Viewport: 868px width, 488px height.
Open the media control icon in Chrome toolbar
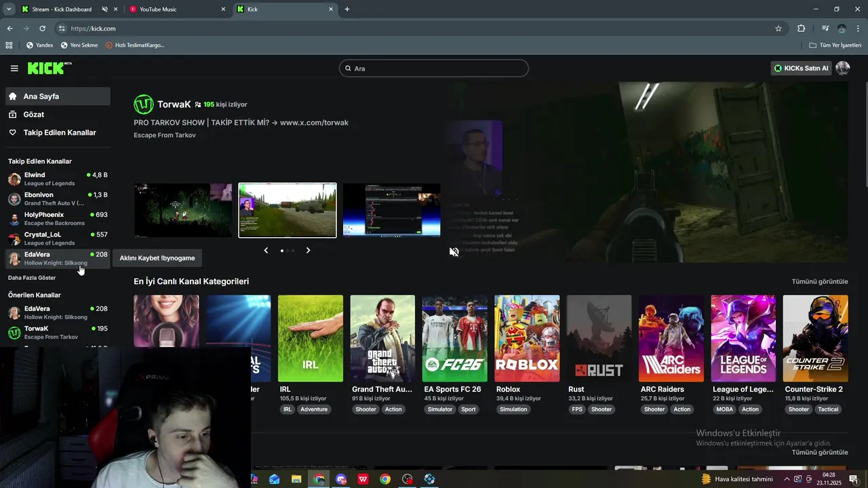[825, 28]
